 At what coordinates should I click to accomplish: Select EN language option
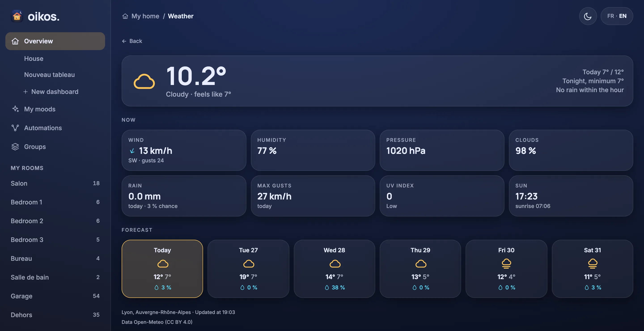click(x=623, y=16)
